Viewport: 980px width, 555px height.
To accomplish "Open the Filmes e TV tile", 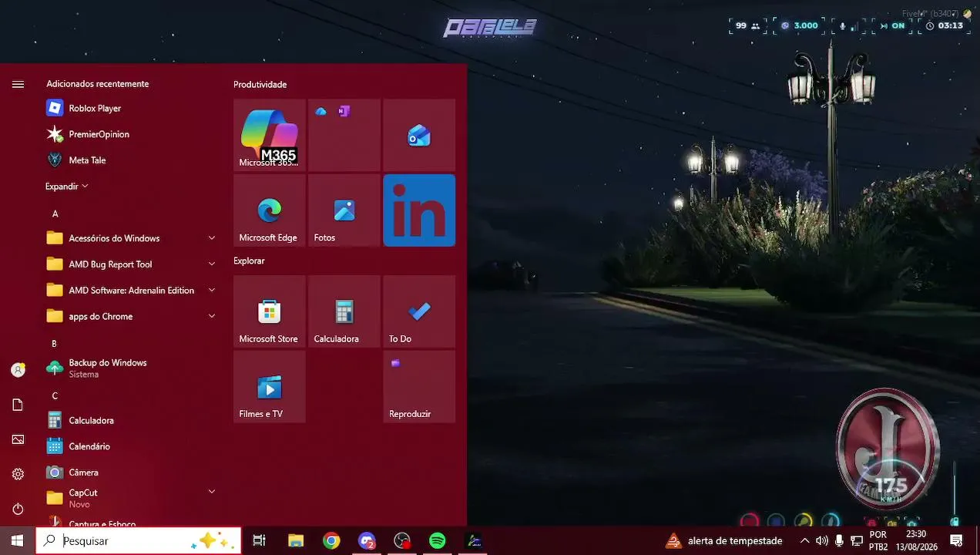I will 269,387.
